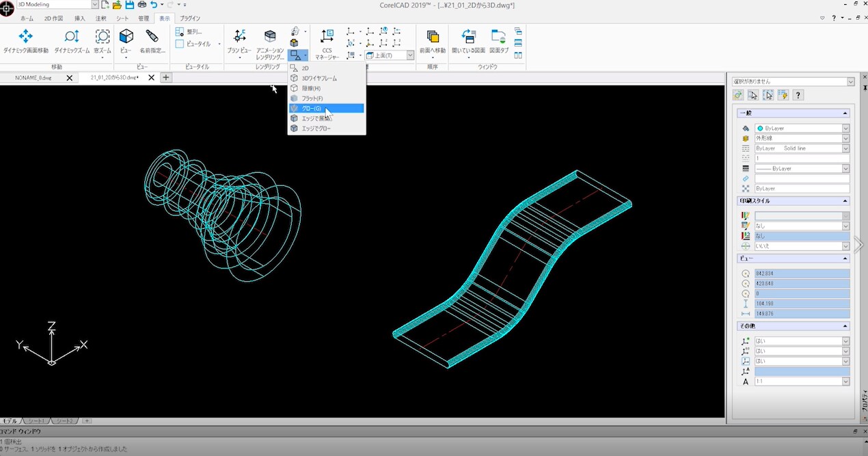
Task: Click the Animation Rendering (アニメーション レンダリング) icon
Action: (270, 36)
